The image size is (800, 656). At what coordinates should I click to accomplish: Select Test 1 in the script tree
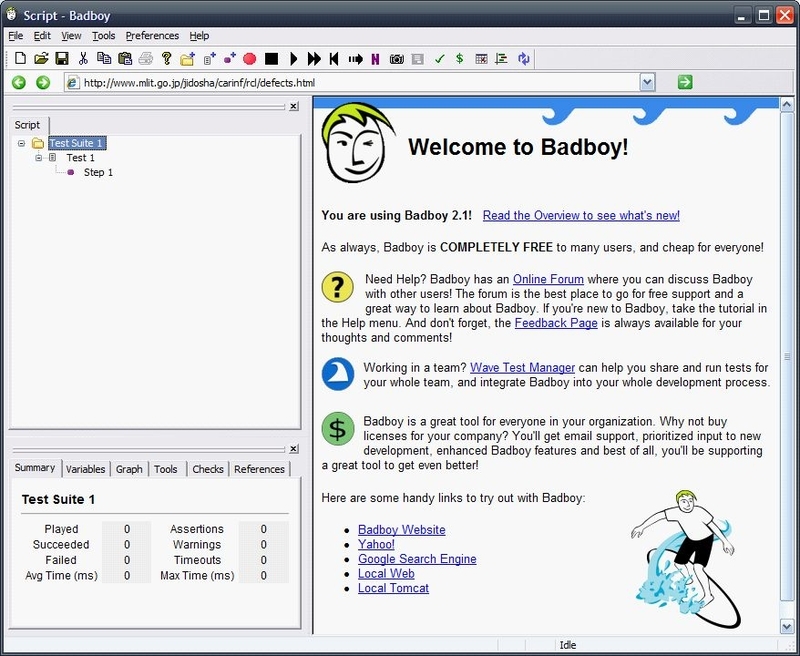(x=80, y=158)
